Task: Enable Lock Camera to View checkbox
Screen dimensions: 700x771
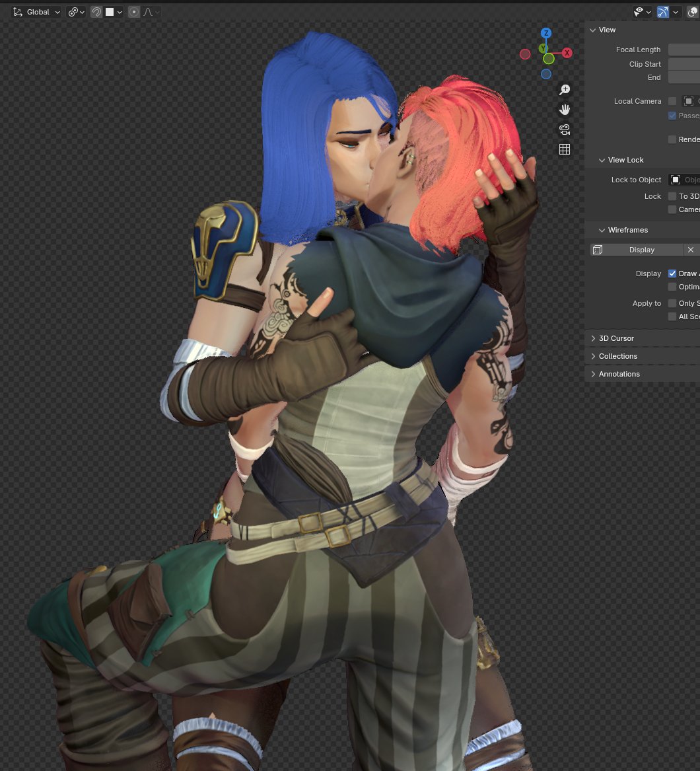Action: pos(672,209)
